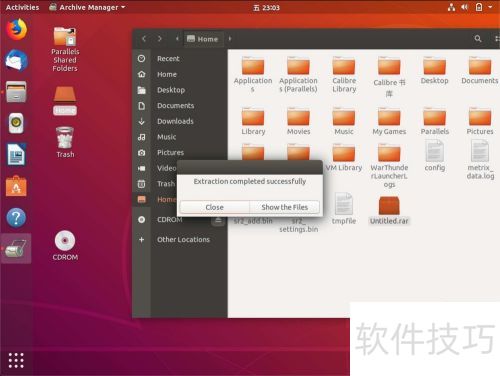
Task: Select the My Games folder
Action: [x=389, y=121]
